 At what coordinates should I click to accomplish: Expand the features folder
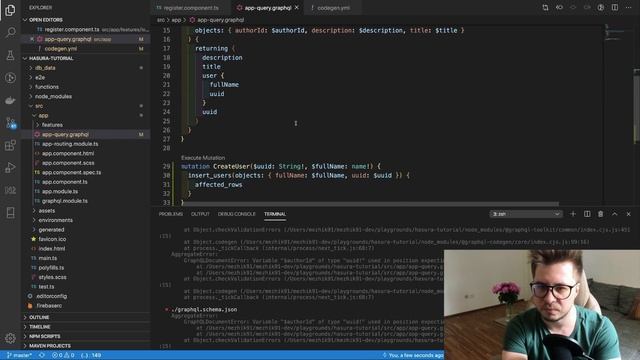pyautogui.click(x=52, y=125)
